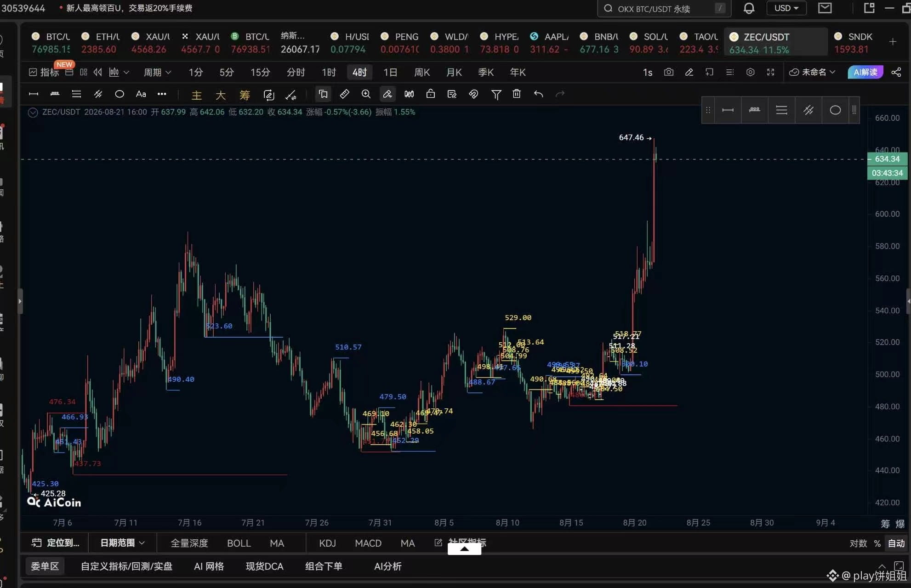This screenshot has width=911, height=588.
Task: Click the AI解读 button
Action: 865,72
